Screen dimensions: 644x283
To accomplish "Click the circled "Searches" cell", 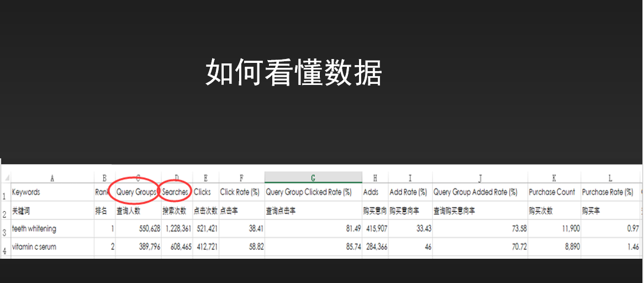I will tap(176, 193).
